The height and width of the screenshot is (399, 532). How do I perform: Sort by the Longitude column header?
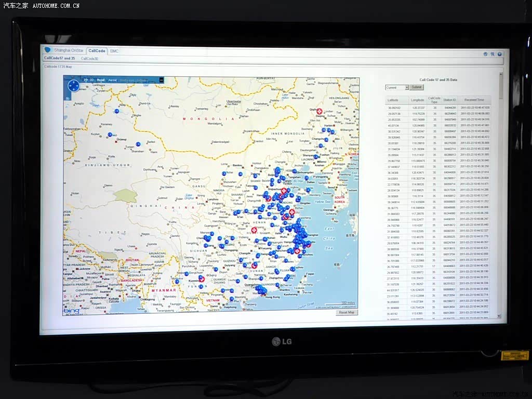(x=418, y=100)
